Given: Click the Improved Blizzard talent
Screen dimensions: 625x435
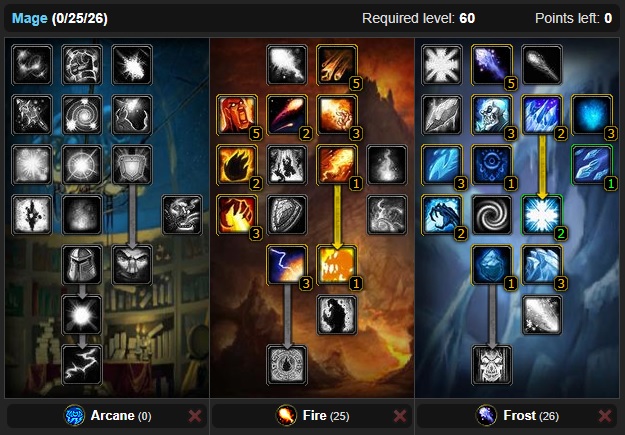Looking at the screenshot, I should pos(592,165).
